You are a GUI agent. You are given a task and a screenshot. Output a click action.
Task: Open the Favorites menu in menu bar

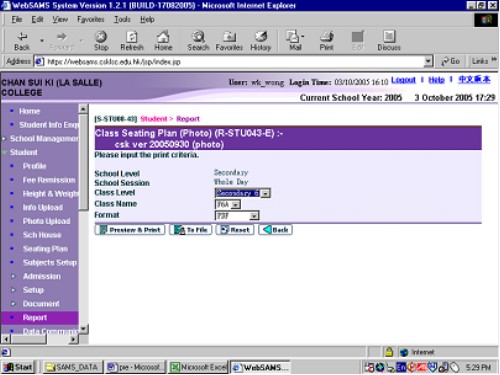pos(91,19)
